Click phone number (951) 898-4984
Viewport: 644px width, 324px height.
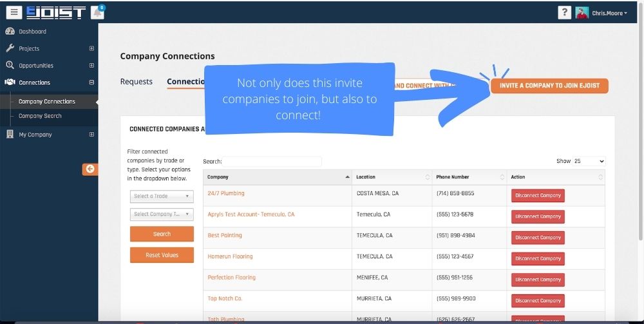pos(455,235)
